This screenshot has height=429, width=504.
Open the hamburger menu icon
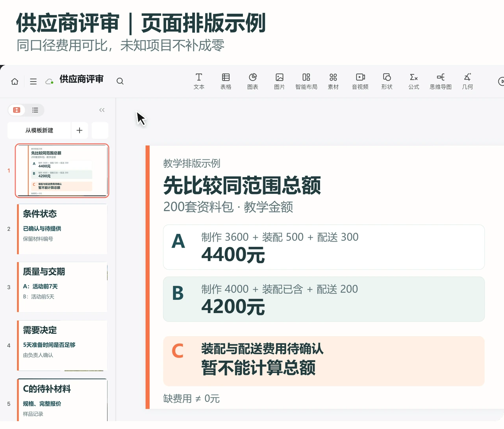point(33,81)
